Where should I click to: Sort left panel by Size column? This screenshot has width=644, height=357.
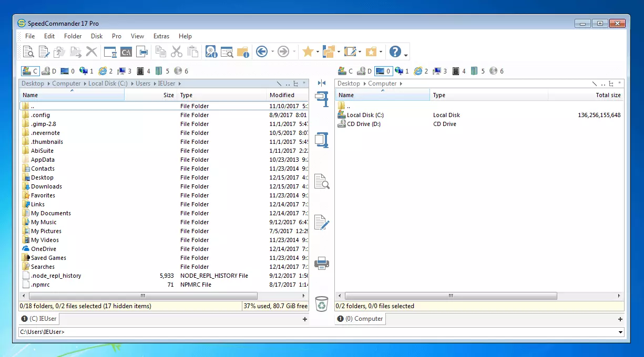150,95
